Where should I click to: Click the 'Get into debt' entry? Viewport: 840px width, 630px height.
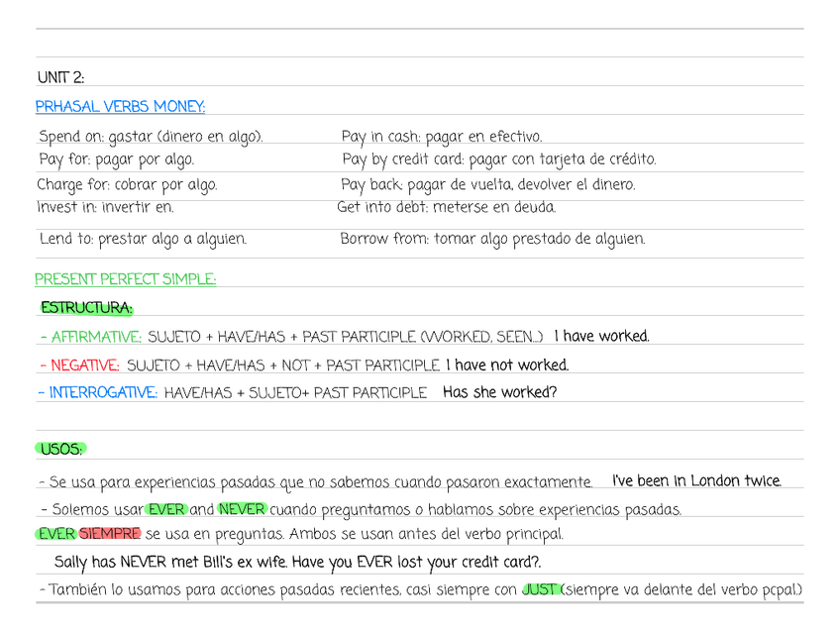pyautogui.click(x=446, y=207)
